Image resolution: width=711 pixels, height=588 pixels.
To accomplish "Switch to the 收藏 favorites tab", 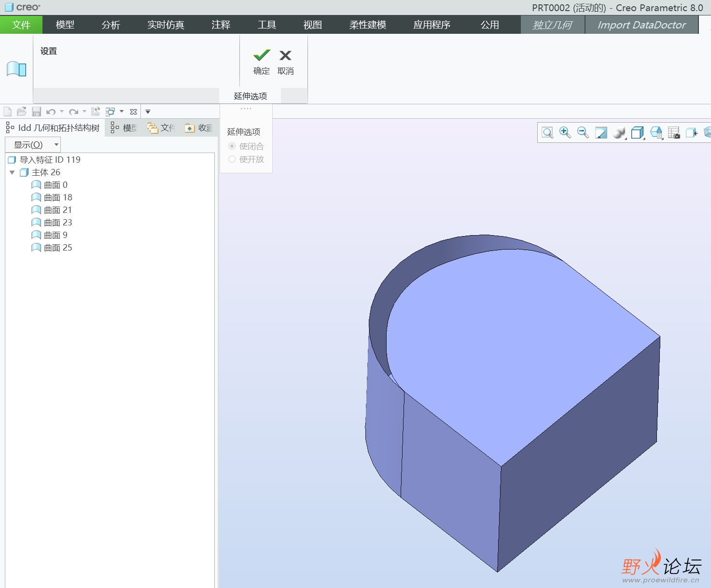I will click(198, 127).
